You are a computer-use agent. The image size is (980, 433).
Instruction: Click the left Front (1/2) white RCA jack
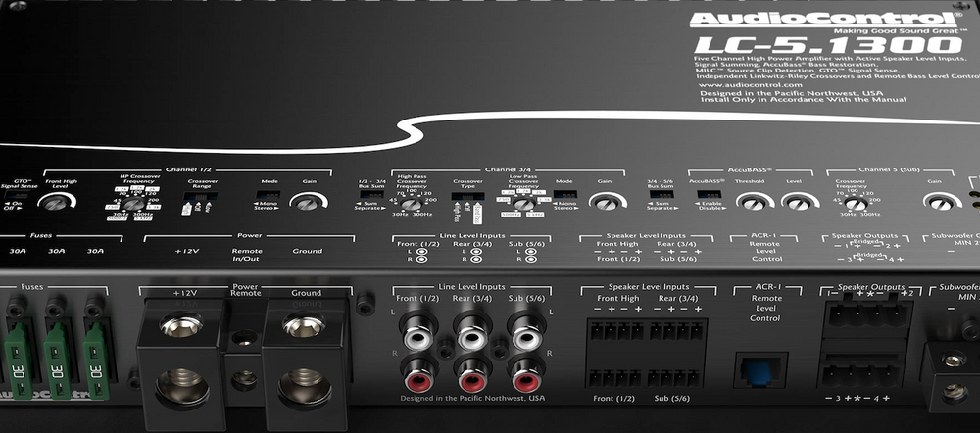pyautogui.click(x=417, y=337)
